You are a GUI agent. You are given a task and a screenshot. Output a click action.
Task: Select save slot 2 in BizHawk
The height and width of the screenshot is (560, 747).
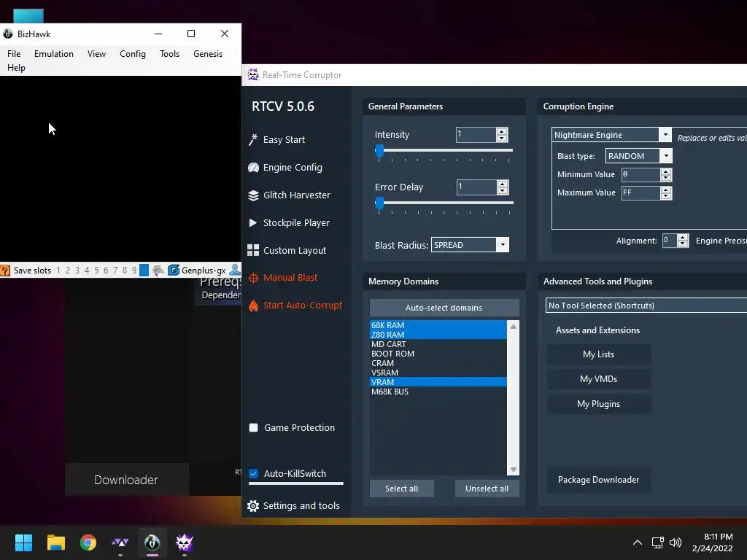(x=68, y=271)
